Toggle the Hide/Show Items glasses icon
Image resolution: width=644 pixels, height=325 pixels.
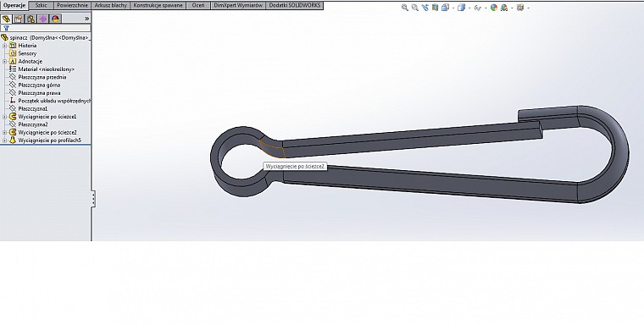point(477,8)
